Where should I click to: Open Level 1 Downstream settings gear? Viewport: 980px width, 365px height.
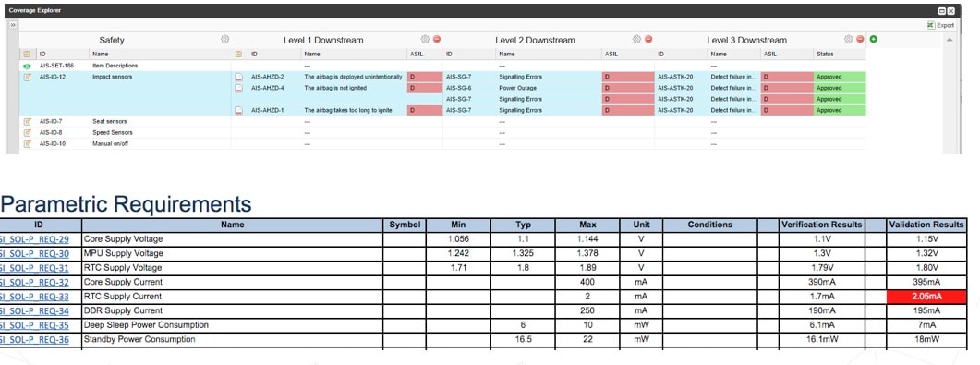425,40
